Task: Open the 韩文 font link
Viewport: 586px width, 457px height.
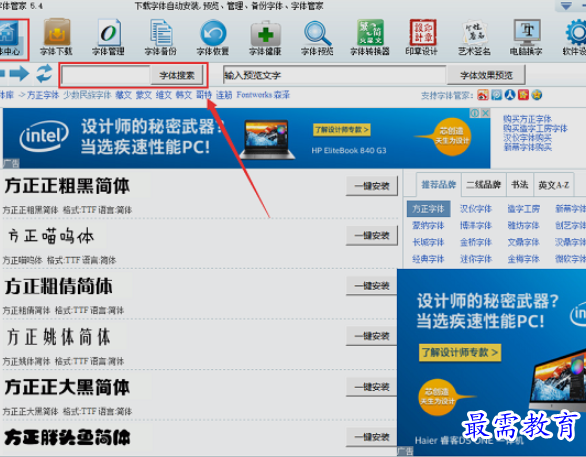Action: 184,95
